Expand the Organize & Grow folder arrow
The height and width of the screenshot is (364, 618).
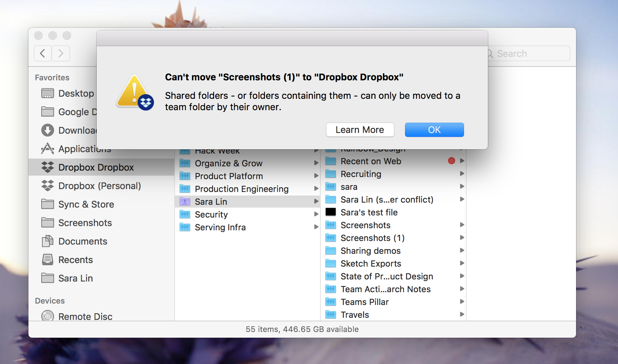[316, 163]
